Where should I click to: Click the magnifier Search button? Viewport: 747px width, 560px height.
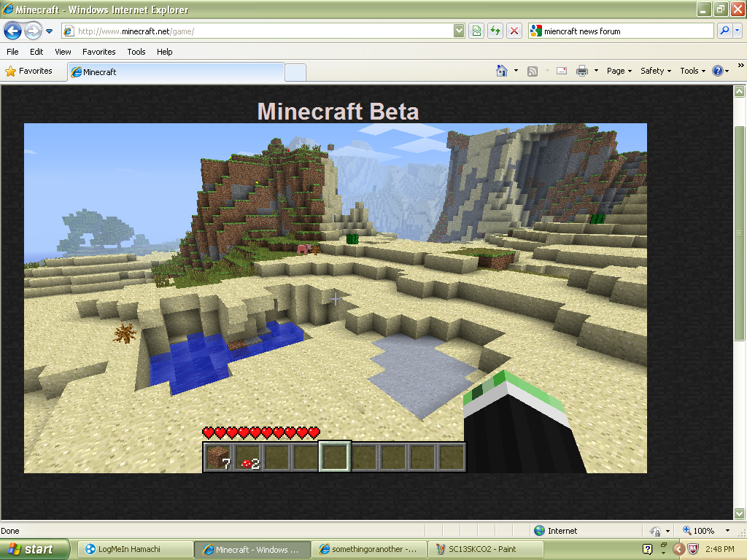(x=724, y=31)
